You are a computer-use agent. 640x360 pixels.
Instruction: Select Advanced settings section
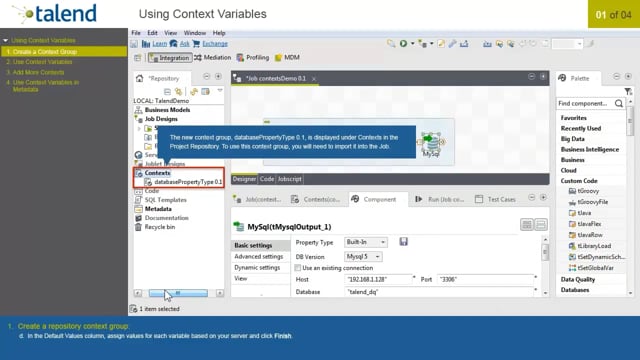click(x=260, y=256)
